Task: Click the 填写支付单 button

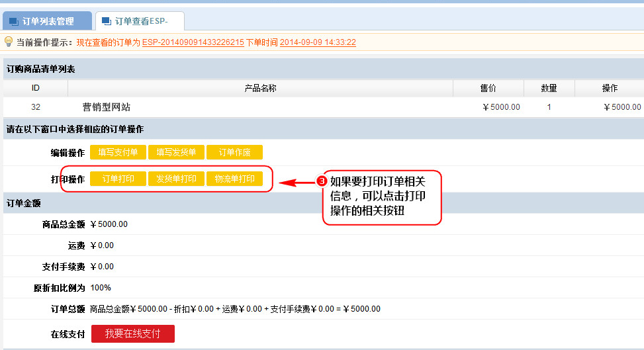Action: click(x=118, y=152)
